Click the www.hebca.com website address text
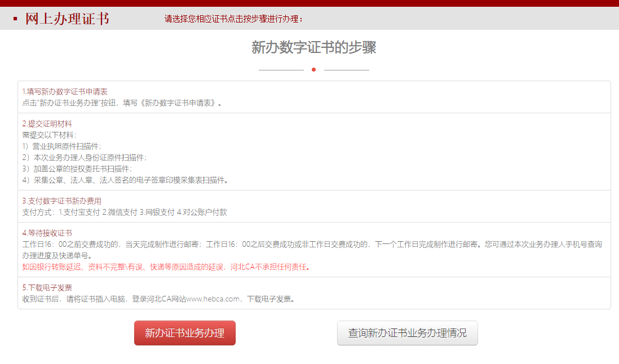The height and width of the screenshot is (364, 619). pos(213,299)
